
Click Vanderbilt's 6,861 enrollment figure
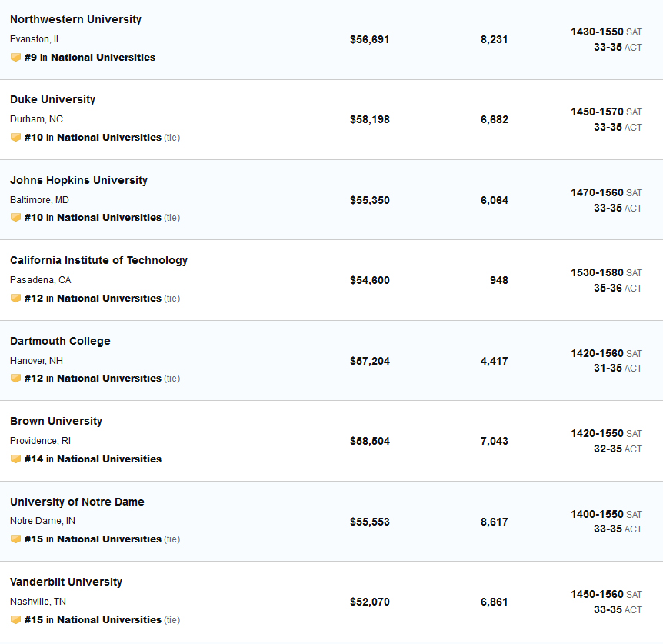coord(494,602)
